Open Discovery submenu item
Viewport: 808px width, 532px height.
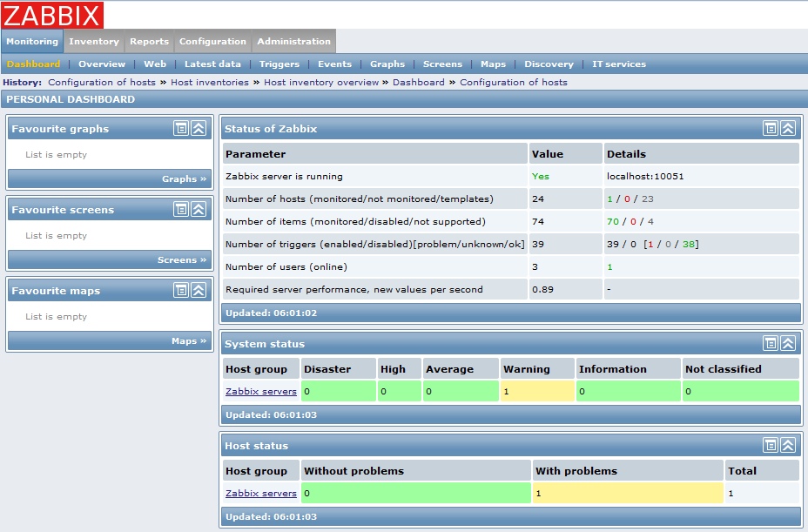(549, 64)
